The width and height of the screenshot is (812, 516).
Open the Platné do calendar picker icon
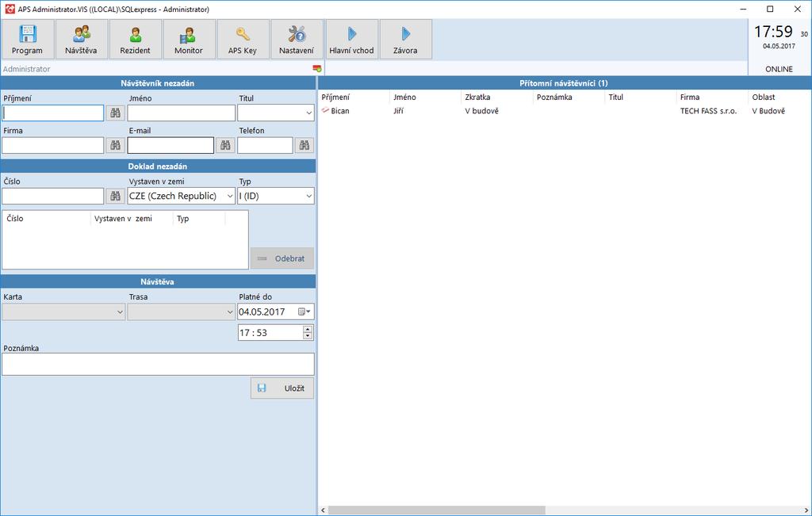304,312
